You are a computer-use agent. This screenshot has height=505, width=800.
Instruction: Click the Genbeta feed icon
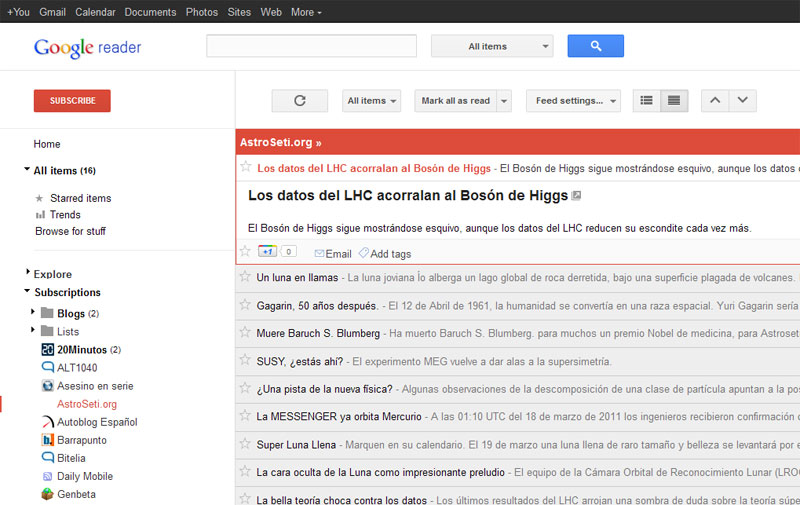coord(47,494)
